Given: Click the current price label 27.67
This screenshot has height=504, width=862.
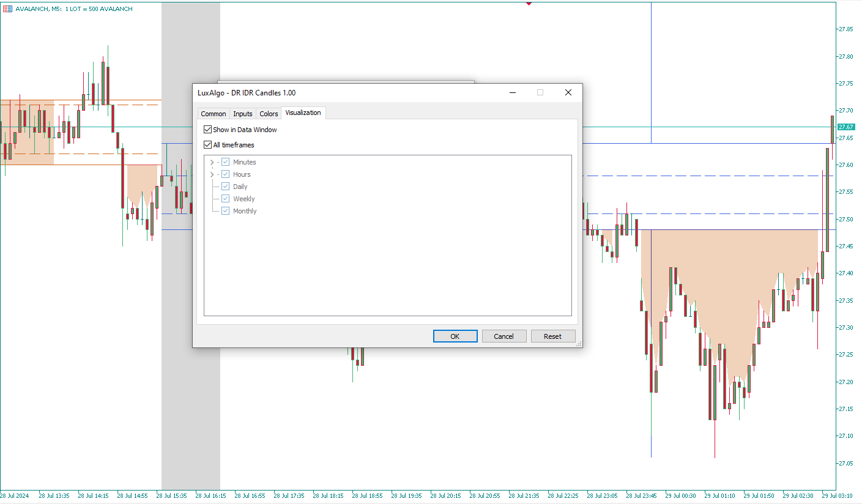Looking at the screenshot, I should pos(846,127).
